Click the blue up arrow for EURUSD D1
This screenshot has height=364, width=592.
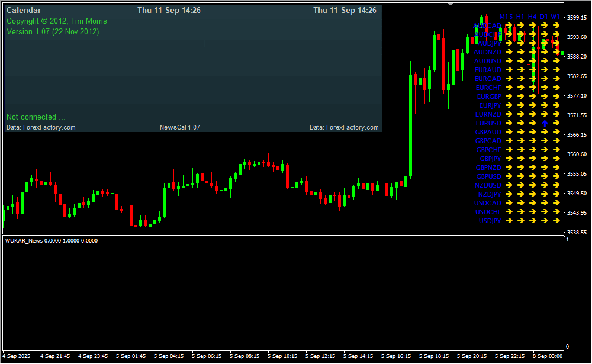tap(544, 123)
